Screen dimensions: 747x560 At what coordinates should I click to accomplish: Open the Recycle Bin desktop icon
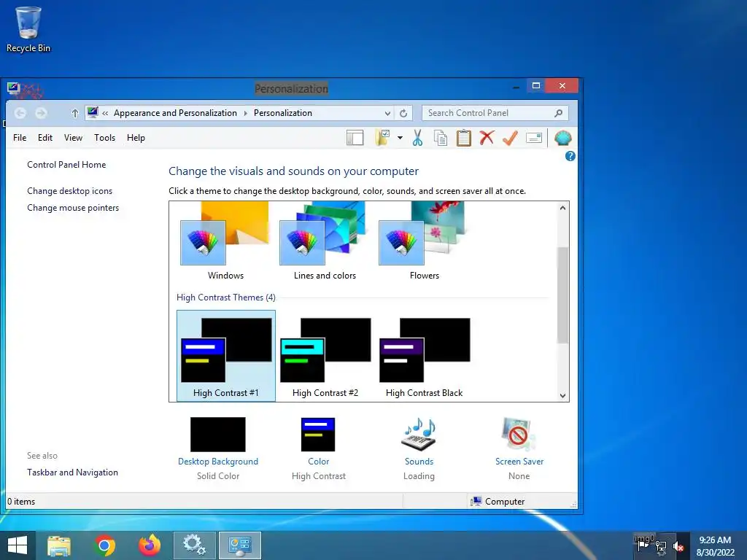28,29
